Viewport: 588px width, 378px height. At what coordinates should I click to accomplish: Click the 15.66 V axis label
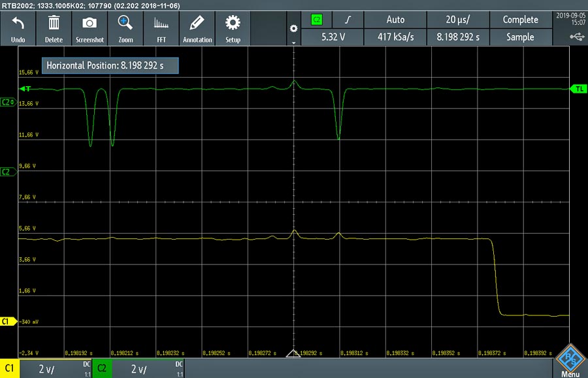(x=29, y=72)
